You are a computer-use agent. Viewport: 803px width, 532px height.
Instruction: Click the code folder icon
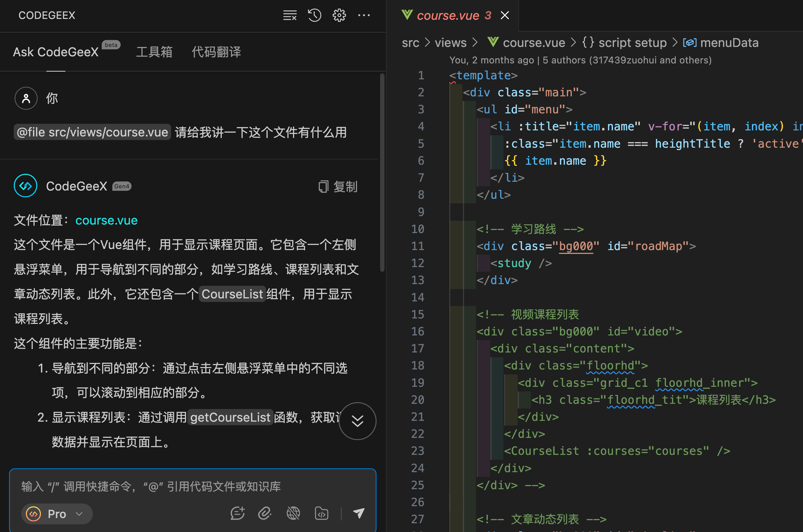(x=321, y=513)
